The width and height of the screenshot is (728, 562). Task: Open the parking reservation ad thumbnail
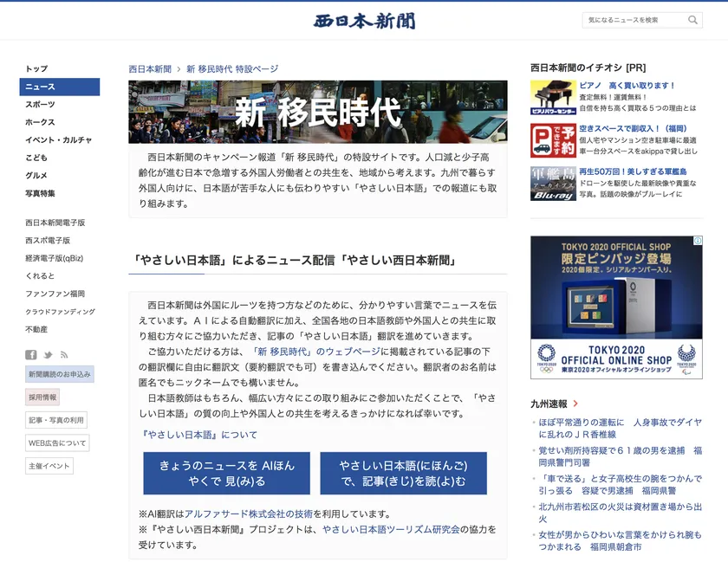(x=553, y=140)
